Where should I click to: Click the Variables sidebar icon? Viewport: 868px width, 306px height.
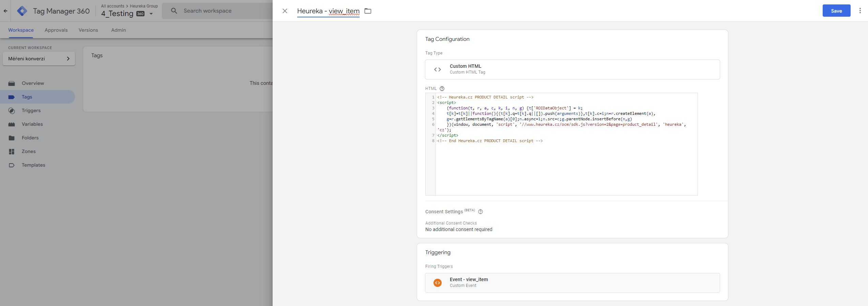coord(12,124)
